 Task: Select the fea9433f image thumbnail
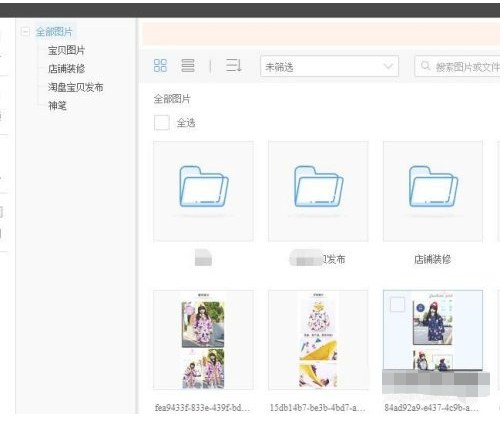[203, 340]
